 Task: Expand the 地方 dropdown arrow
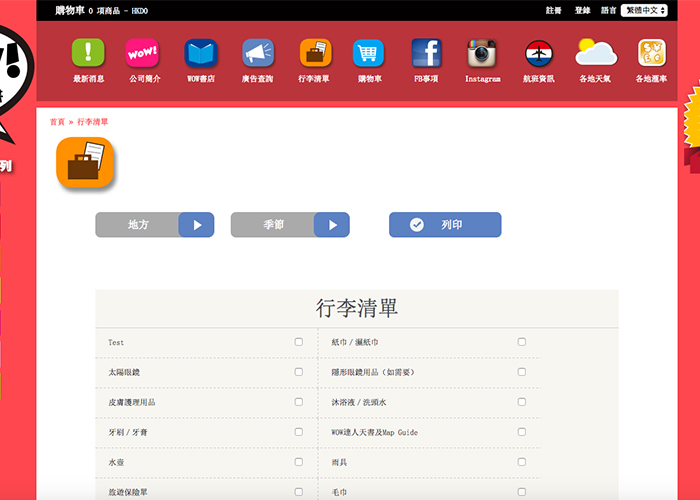[197, 225]
